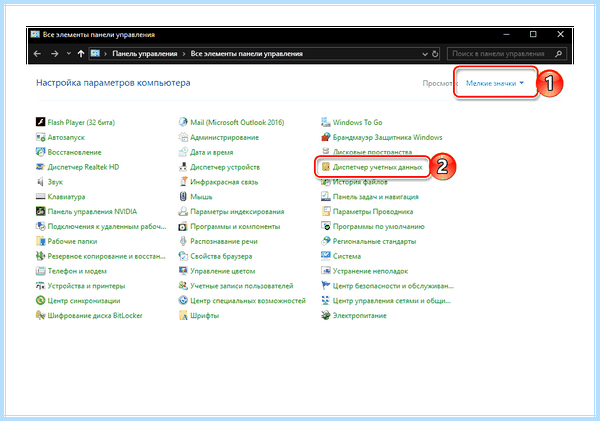Click the search magnifier icon
600x421 pixels.
[558, 54]
